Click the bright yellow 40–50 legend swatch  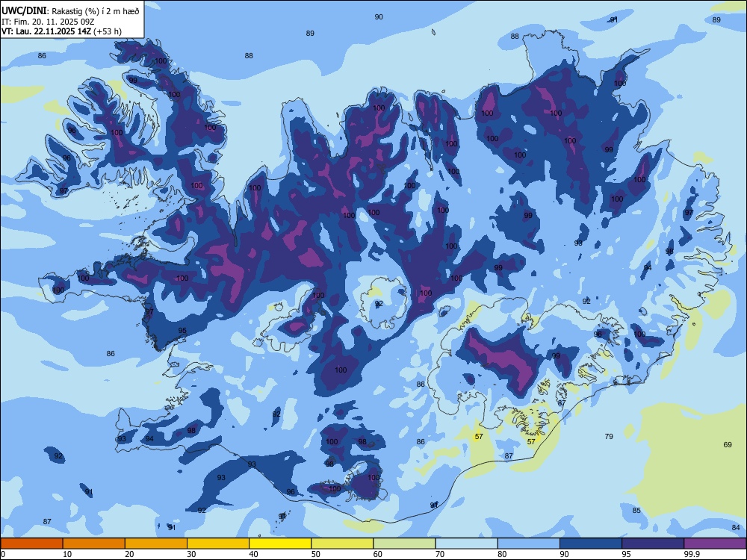point(280,544)
